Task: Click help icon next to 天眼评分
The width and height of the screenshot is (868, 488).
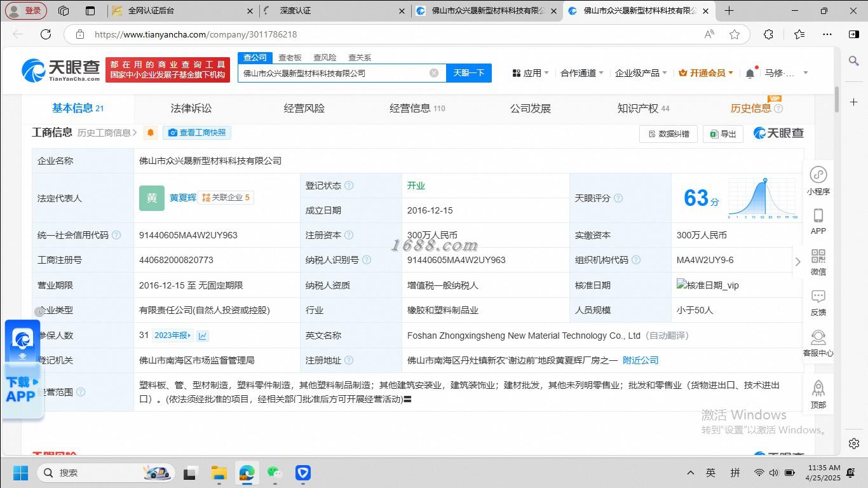Action: [x=618, y=198]
